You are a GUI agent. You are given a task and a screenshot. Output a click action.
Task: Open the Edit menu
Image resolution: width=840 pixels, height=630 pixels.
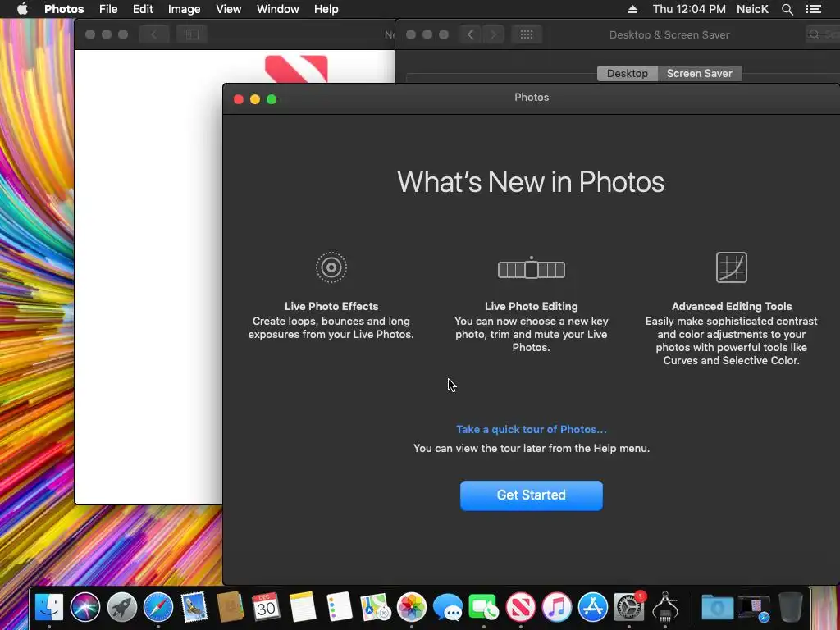[x=143, y=9]
